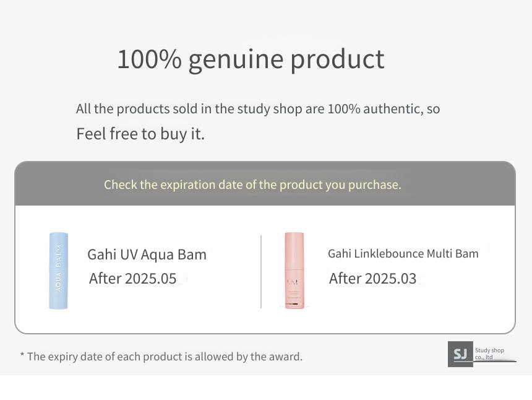Click the 100% genuine product heading
Screen dimensions: 532x400
click(x=251, y=59)
